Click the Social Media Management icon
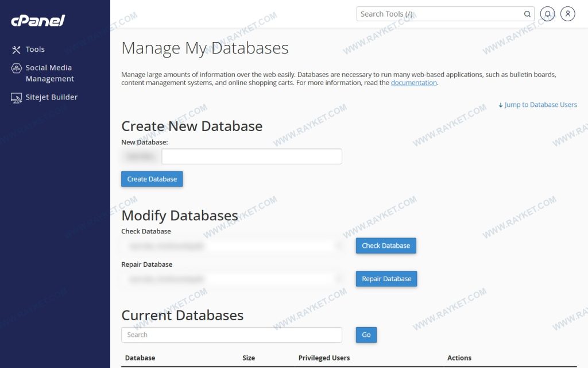 point(16,68)
